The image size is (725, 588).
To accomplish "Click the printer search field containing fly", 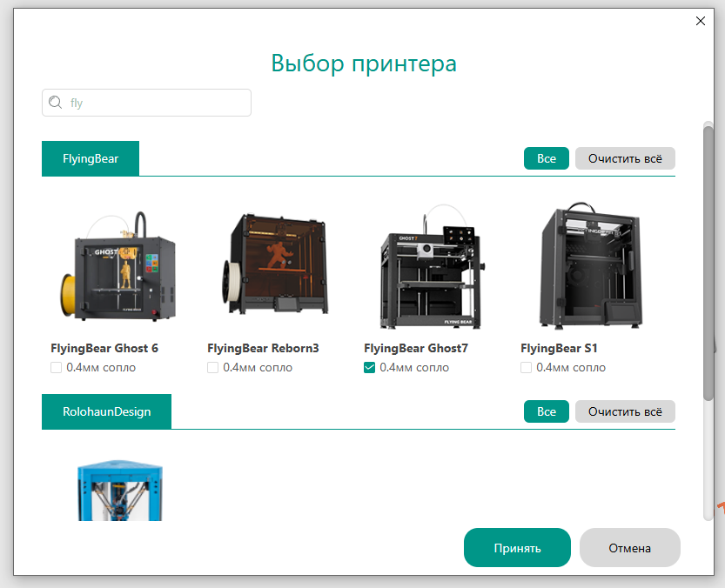I will [x=146, y=103].
